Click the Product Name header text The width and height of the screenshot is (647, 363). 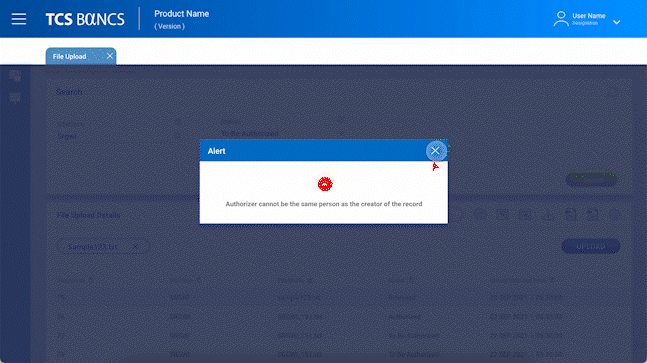(x=182, y=14)
